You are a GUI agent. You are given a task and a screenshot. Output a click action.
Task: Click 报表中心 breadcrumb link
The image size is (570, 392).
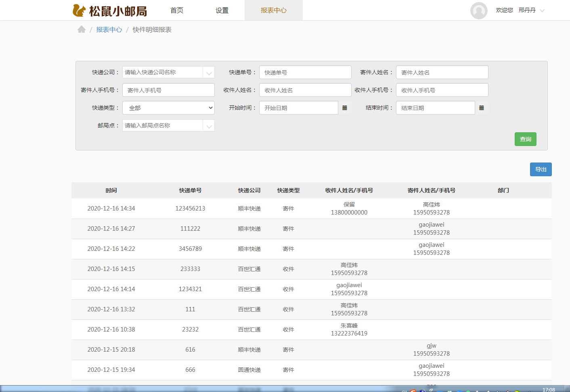tap(109, 29)
